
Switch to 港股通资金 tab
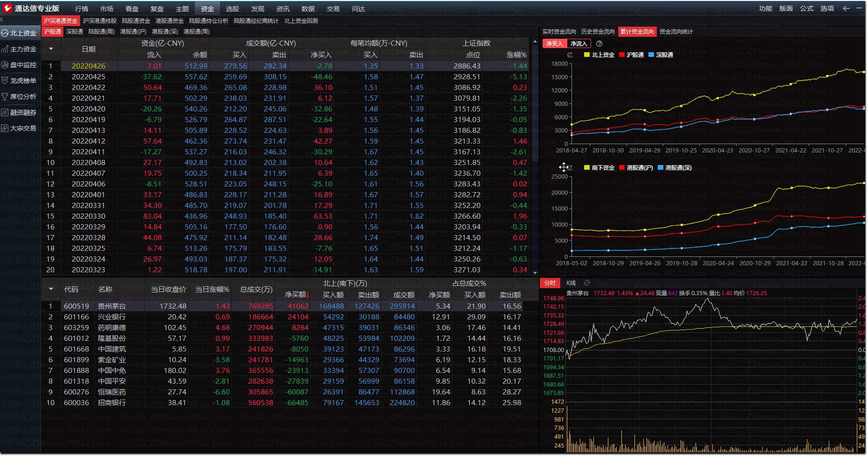click(170, 21)
